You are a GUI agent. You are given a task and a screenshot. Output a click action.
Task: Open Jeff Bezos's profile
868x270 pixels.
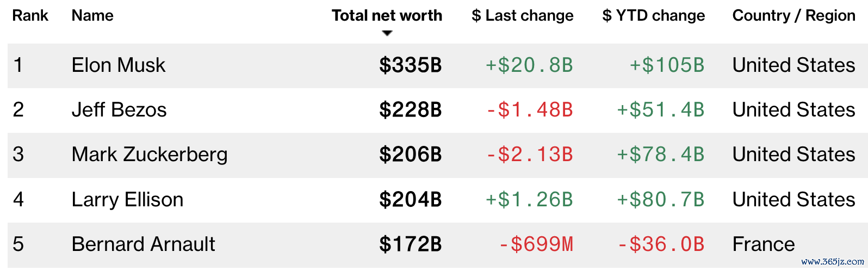[119, 110]
